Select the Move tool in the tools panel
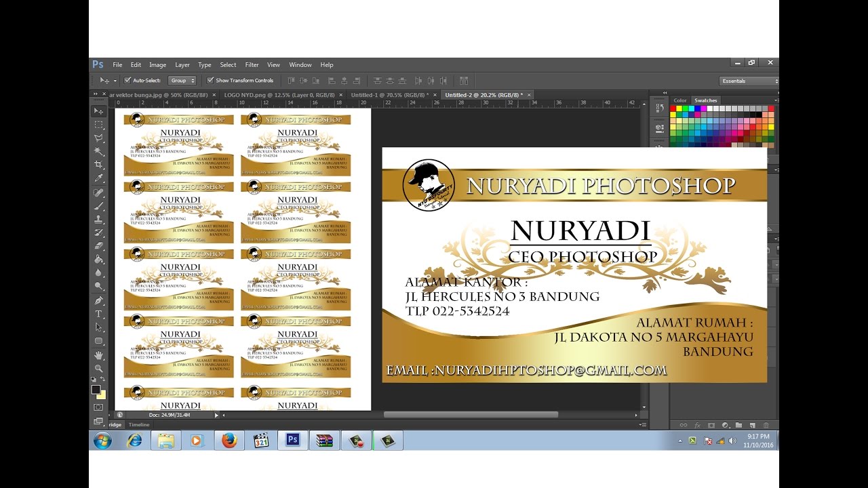 point(99,111)
